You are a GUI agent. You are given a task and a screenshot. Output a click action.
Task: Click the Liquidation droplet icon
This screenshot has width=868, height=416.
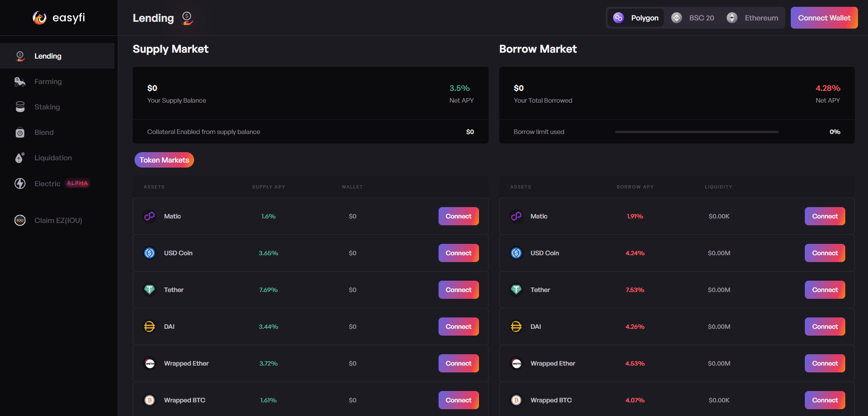[x=20, y=158]
